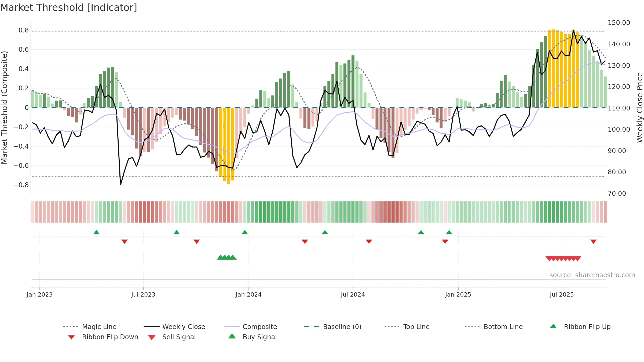Screen dimensions: 644x362
Task: Toggle Ribbon Flip Up legend entry
Action: pyautogui.click(x=580, y=327)
